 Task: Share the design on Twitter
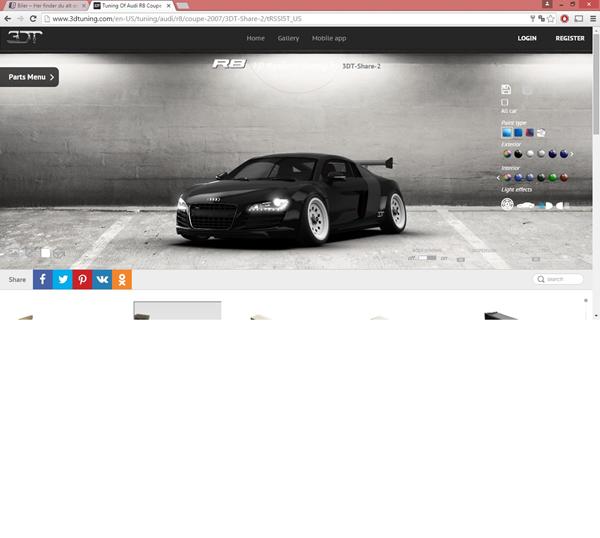(63, 279)
